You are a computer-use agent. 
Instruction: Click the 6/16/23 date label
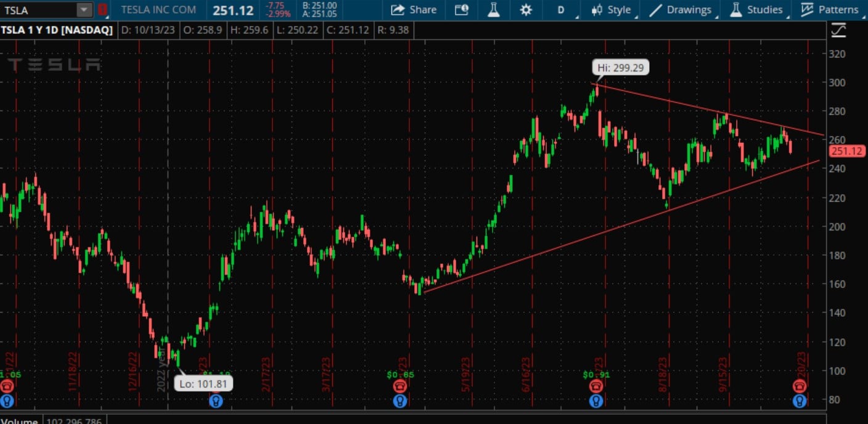[x=527, y=375]
